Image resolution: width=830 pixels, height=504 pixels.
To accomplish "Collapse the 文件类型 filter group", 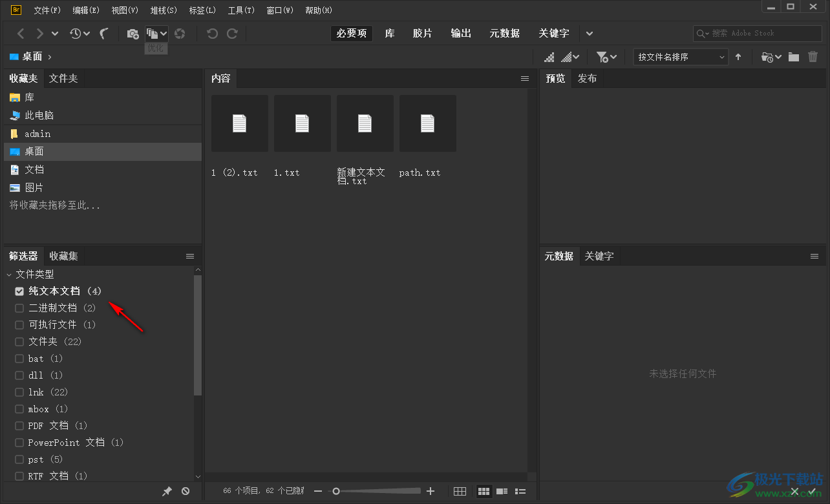I will (9, 274).
